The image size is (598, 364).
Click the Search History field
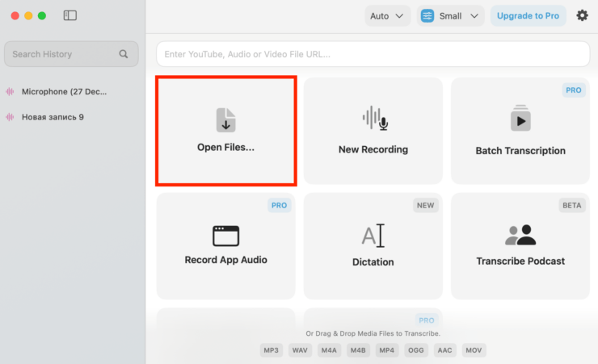(x=61, y=54)
